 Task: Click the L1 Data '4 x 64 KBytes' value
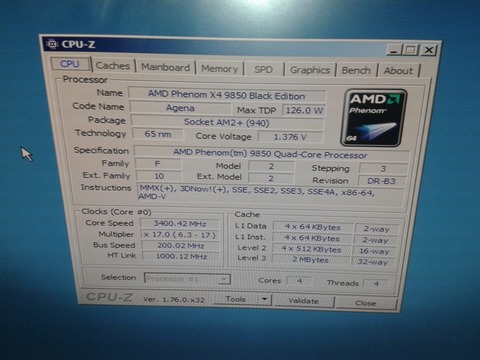(312, 227)
